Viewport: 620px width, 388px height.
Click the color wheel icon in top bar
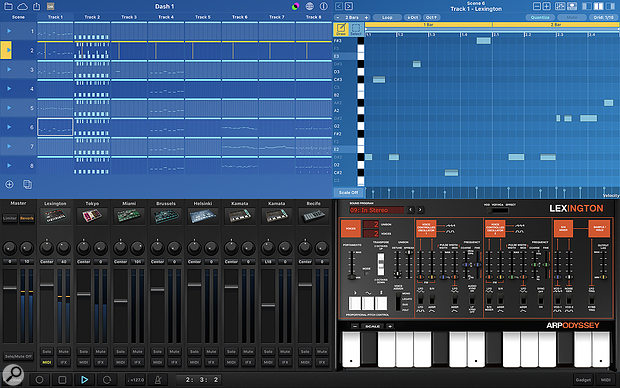(x=295, y=6)
